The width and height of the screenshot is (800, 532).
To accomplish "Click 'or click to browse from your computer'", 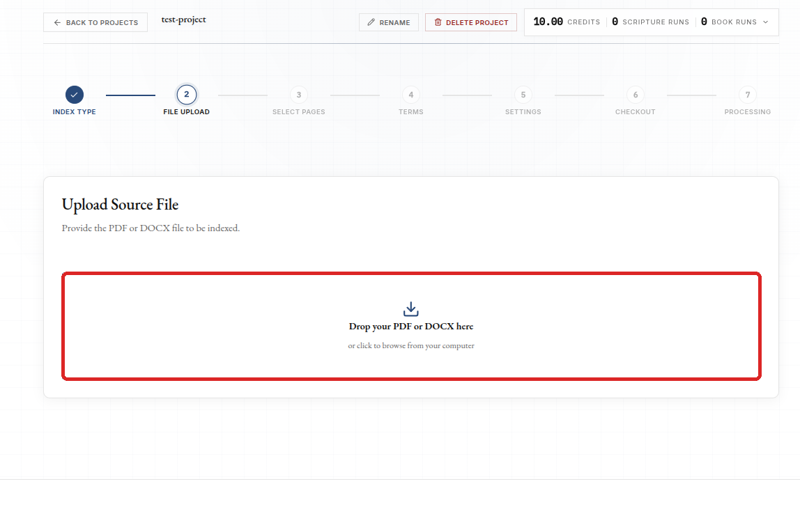I will pyautogui.click(x=411, y=345).
